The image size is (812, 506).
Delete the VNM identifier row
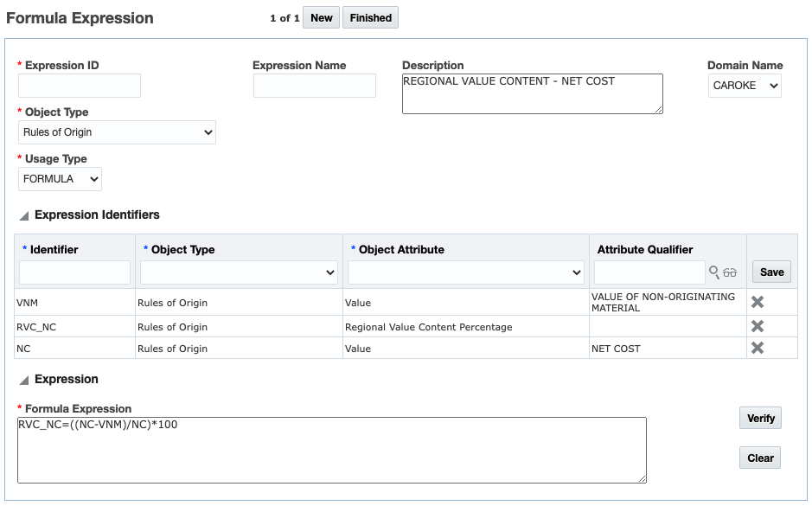[758, 302]
